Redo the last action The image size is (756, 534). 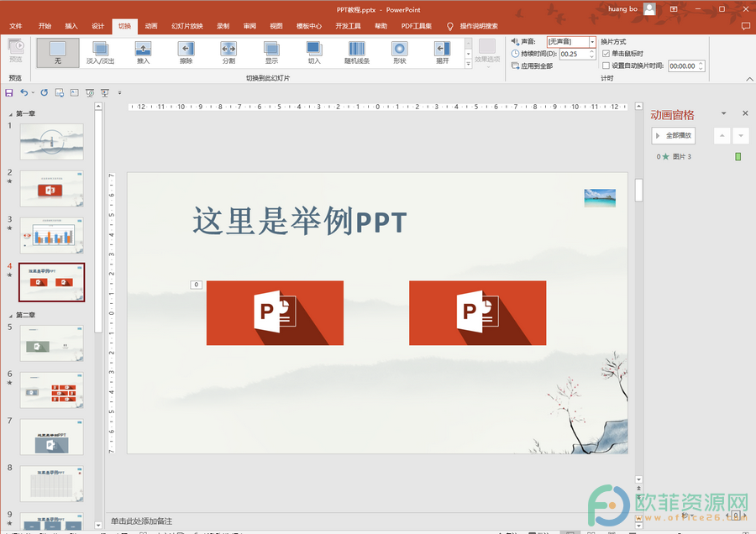(45, 92)
